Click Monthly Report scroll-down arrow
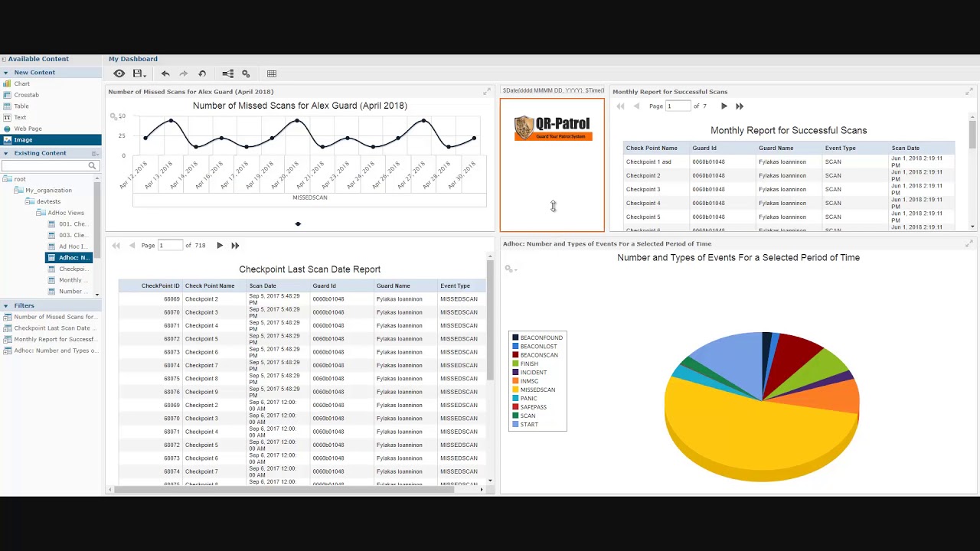The height and width of the screenshot is (551, 980). (972, 227)
